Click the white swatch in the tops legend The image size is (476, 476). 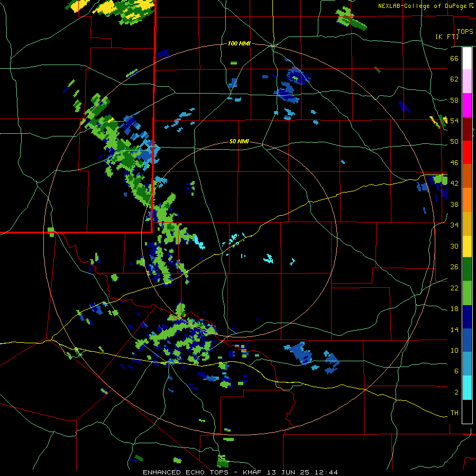[467, 58]
